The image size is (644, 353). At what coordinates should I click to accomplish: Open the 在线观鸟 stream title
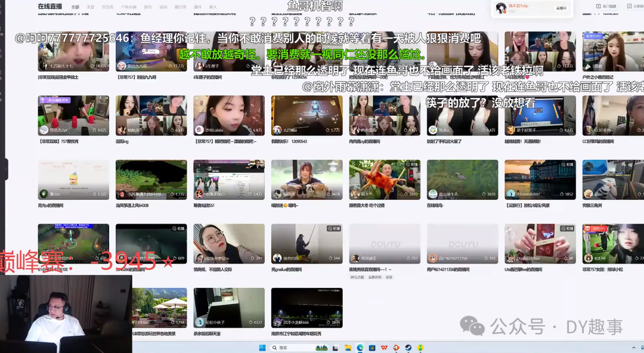(435, 206)
